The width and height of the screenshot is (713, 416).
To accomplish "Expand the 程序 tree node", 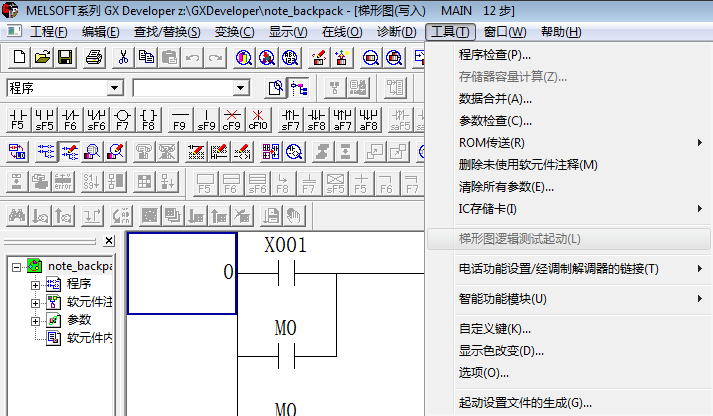I will coord(35,285).
